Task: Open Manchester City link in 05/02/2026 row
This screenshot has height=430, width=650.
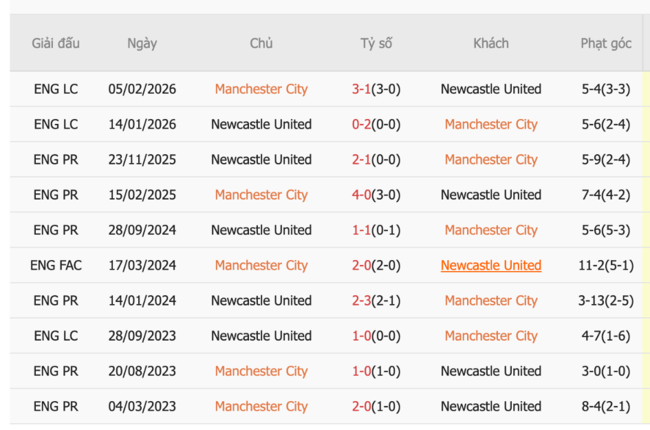Action: 261,89
